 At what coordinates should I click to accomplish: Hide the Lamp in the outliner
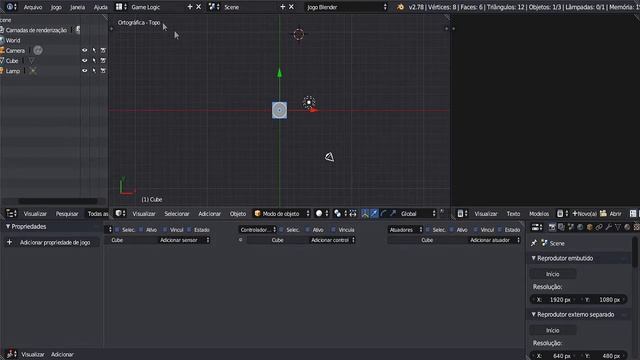click(x=84, y=71)
